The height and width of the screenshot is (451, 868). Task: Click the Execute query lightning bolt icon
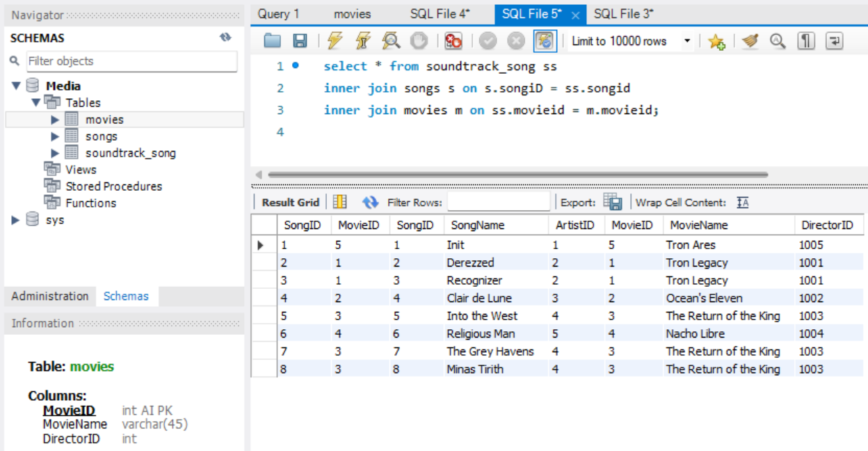[335, 41]
